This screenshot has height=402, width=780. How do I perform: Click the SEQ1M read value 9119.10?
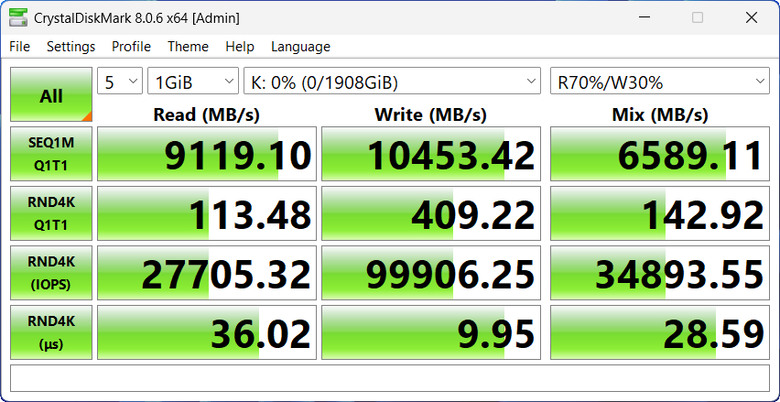[207, 154]
